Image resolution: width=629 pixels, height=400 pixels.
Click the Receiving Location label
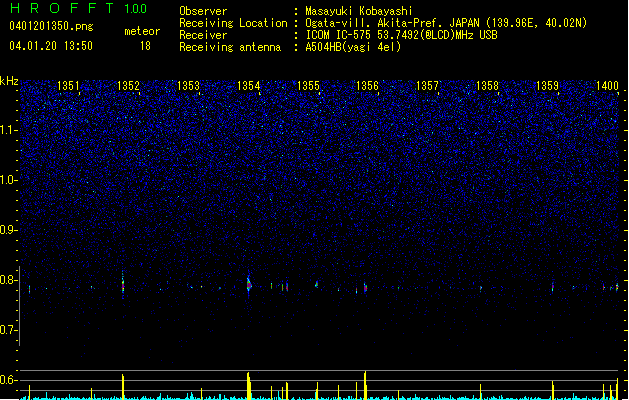pos(233,23)
